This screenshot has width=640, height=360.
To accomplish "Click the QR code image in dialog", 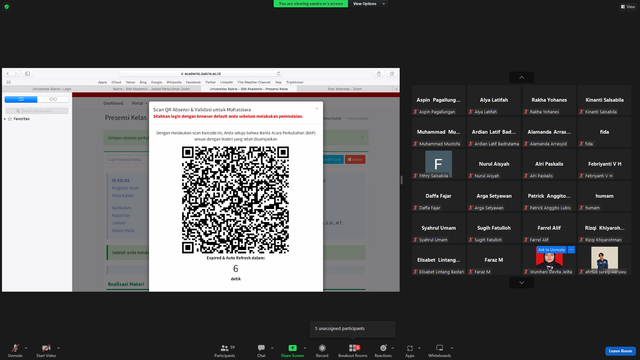I will (x=236, y=200).
